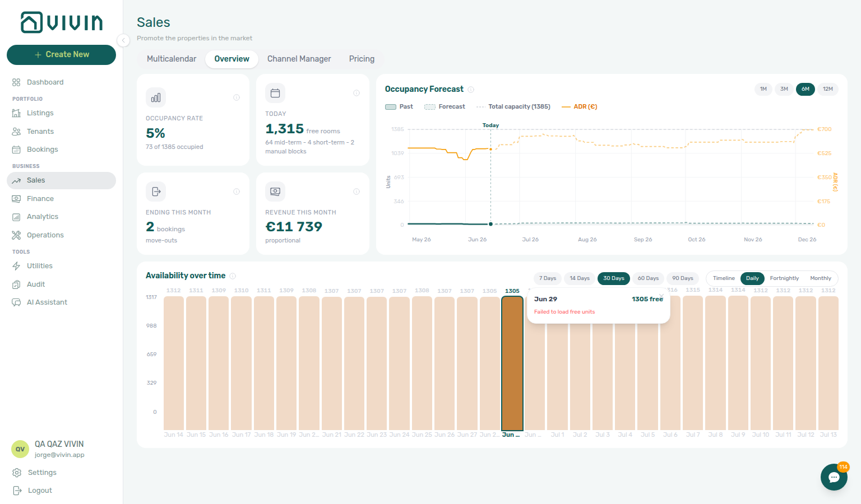The image size is (861, 504).
Task: Open Finance in the sidebar
Action: [x=62, y=199]
